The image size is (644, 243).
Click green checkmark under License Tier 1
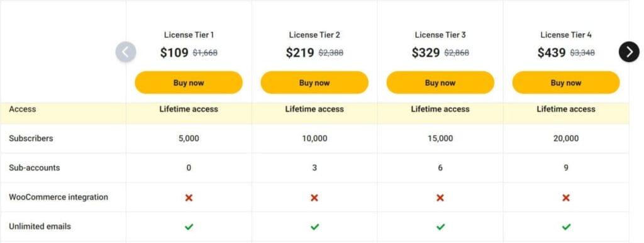coord(189,227)
